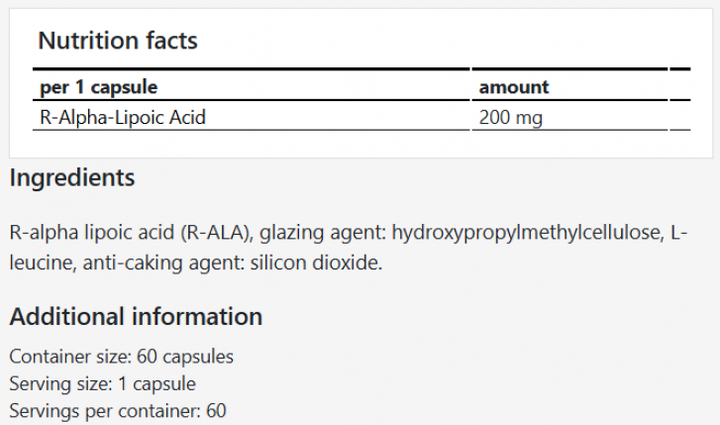Image resolution: width=720 pixels, height=425 pixels.
Task: Click the "(R-ALA)" abbreviation in ingredients
Action: pyautogui.click(x=217, y=234)
